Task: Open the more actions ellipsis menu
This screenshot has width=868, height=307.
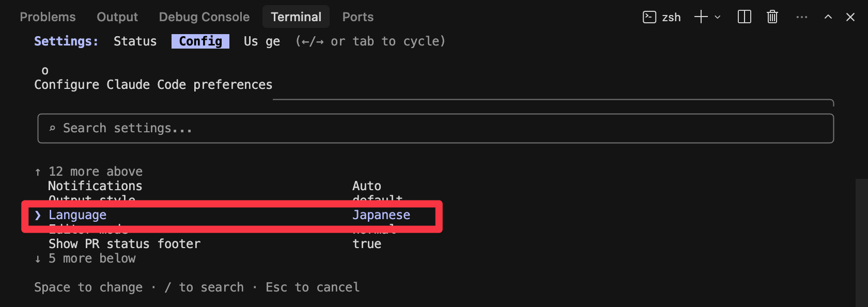Action: pos(801,17)
